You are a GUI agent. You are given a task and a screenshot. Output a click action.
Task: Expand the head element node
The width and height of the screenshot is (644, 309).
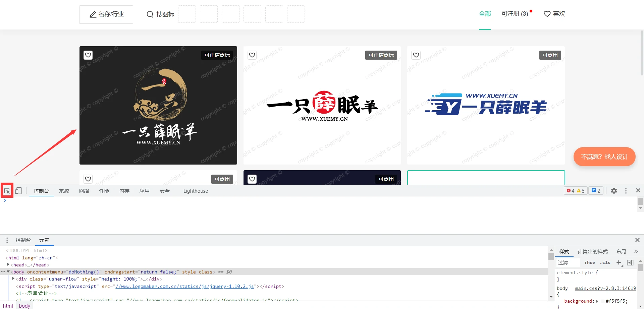[x=8, y=264]
